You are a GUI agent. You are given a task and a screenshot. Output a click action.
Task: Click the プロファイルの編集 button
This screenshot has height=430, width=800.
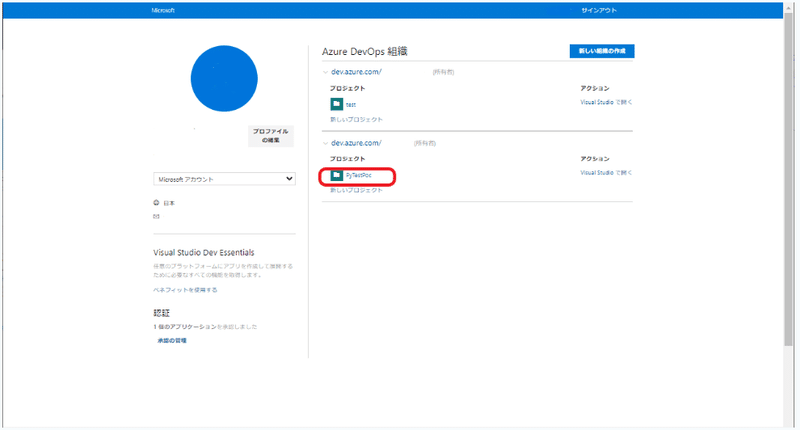270,136
